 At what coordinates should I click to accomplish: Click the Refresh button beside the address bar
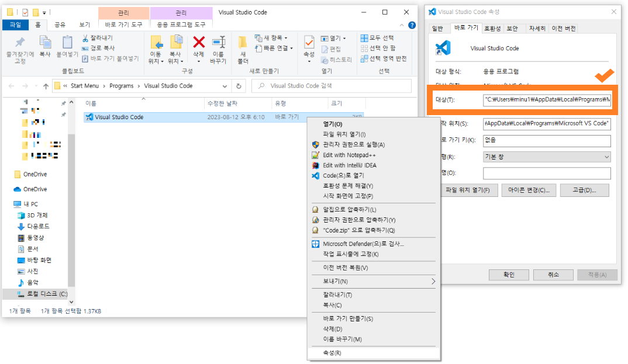(x=239, y=86)
